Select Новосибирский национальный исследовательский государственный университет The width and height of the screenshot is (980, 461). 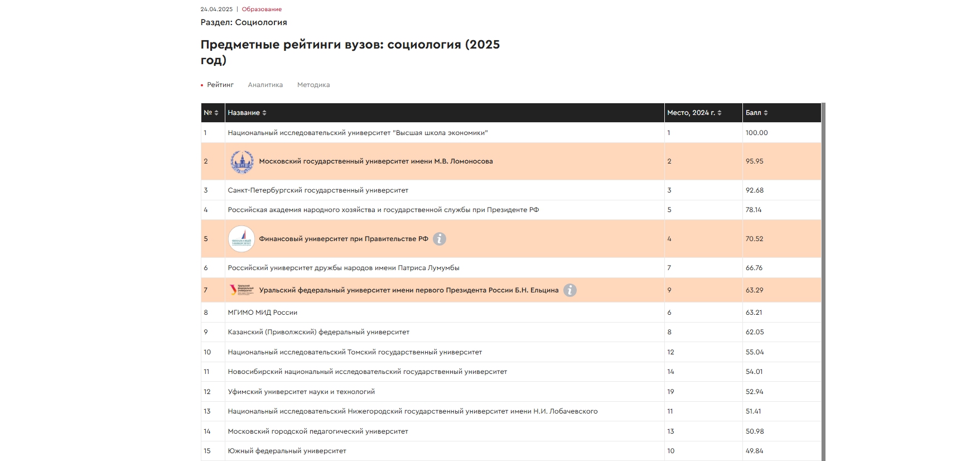tap(368, 372)
